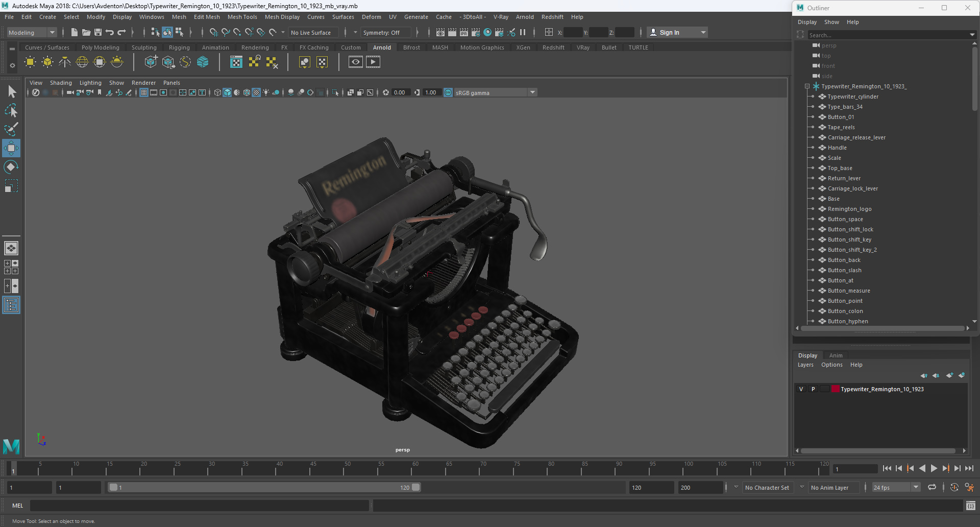Open Outliner search options dropdown arrow
Viewport: 980px width, 527px height.
point(972,35)
